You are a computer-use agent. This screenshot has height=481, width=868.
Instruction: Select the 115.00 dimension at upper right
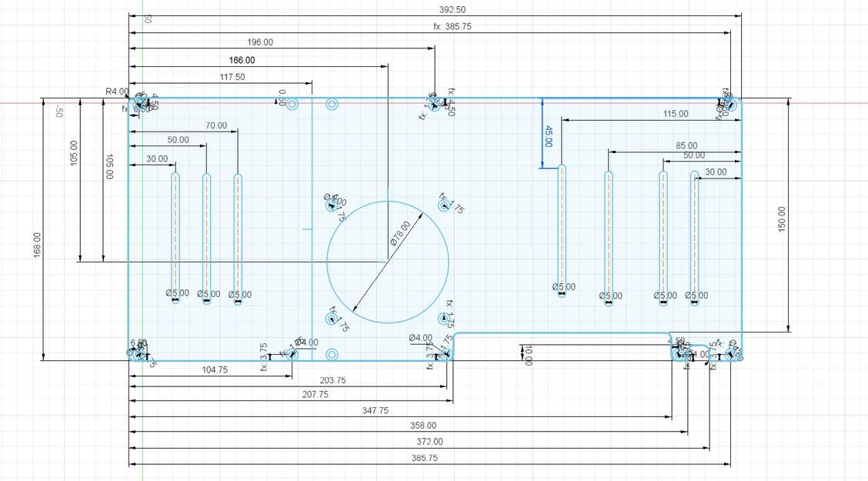674,114
